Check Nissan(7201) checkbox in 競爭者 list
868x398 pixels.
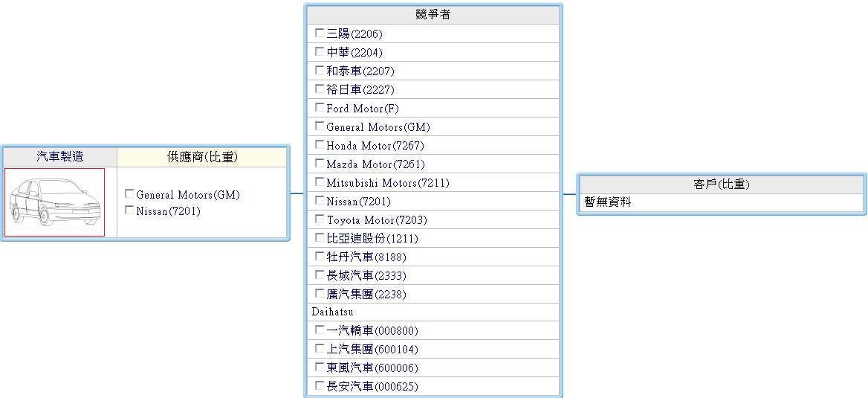click(320, 200)
